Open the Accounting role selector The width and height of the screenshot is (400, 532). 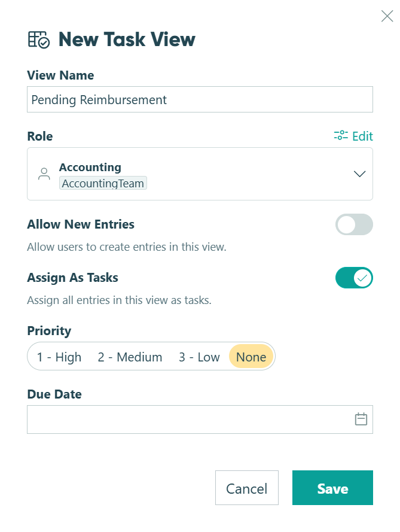click(x=200, y=174)
